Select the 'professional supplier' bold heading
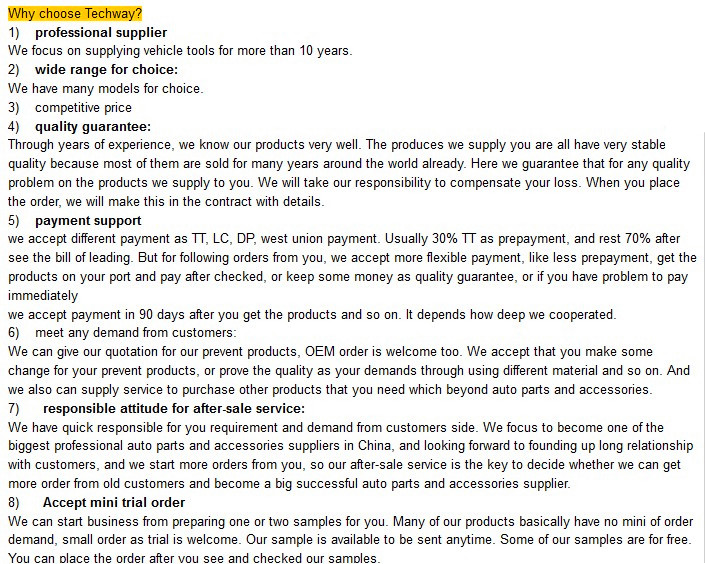The height and width of the screenshot is (564, 705). tap(101, 32)
